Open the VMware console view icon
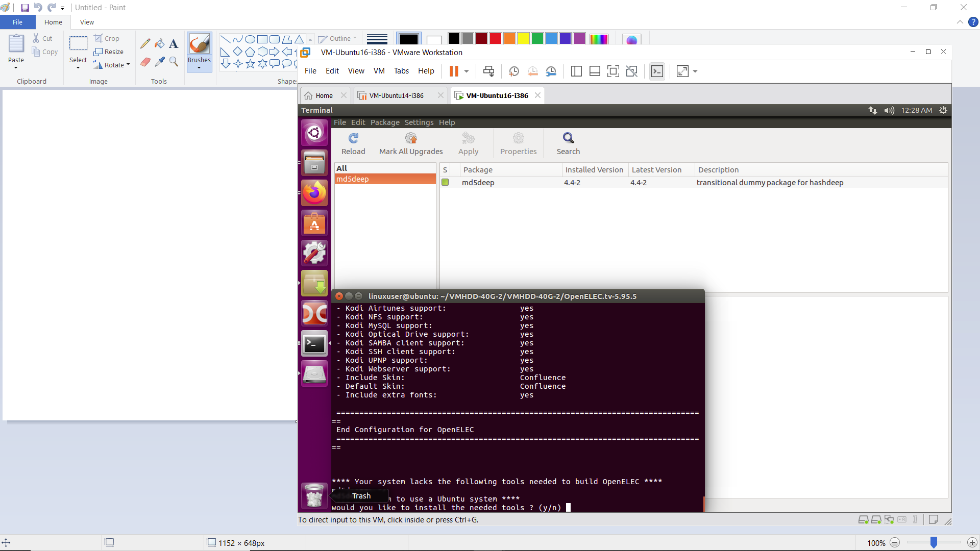This screenshot has height=551, width=980. (657, 71)
